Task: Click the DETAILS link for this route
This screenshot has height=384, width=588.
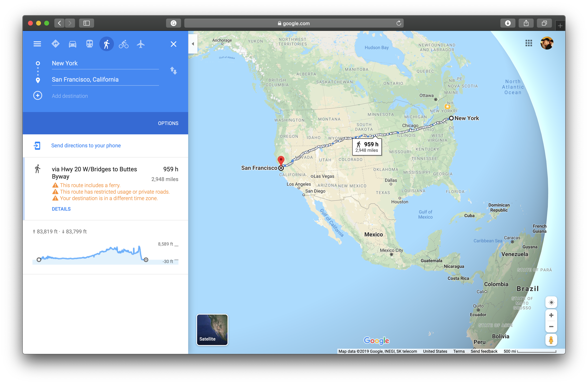Action: (x=61, y=209)
